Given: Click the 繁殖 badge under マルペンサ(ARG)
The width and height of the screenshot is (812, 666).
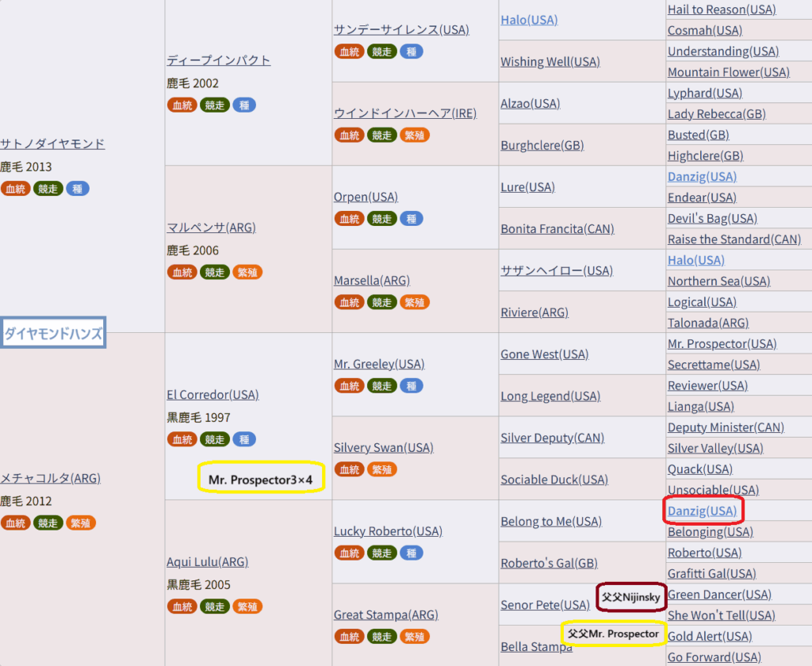Looking at the screenshot, I should 247,272.
